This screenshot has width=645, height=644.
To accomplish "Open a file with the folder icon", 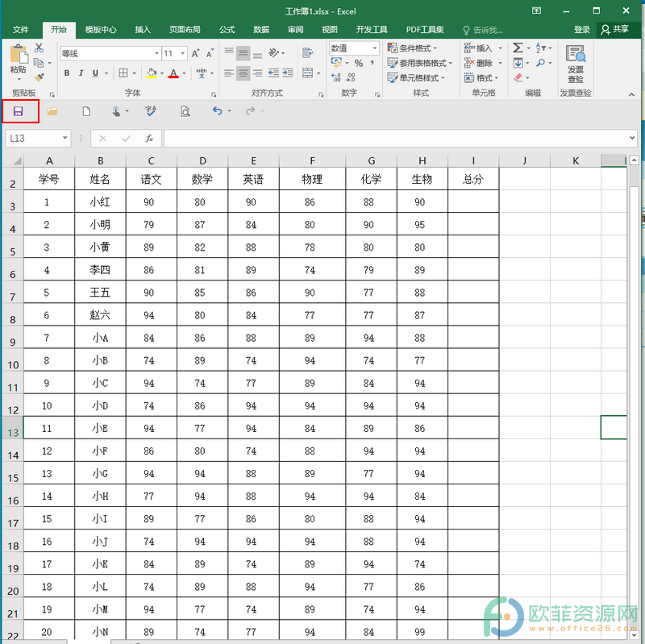I will pyautogui.click(x=52, y=111).
